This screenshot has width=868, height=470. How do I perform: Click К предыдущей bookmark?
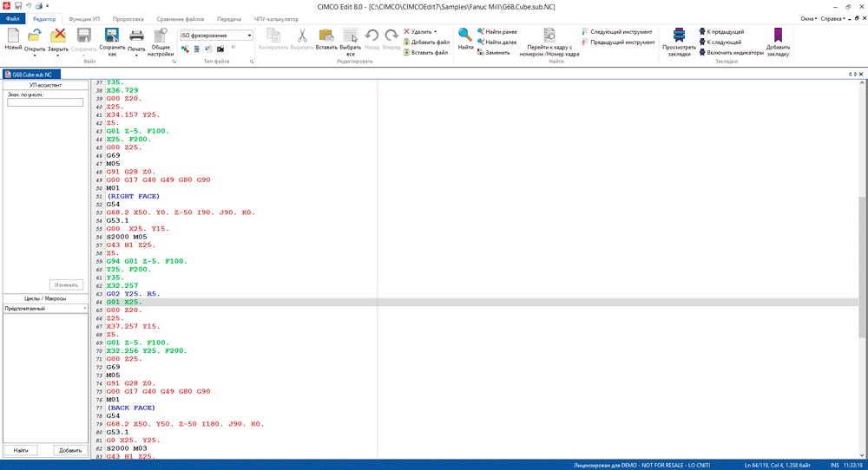[x=722, y=31]
